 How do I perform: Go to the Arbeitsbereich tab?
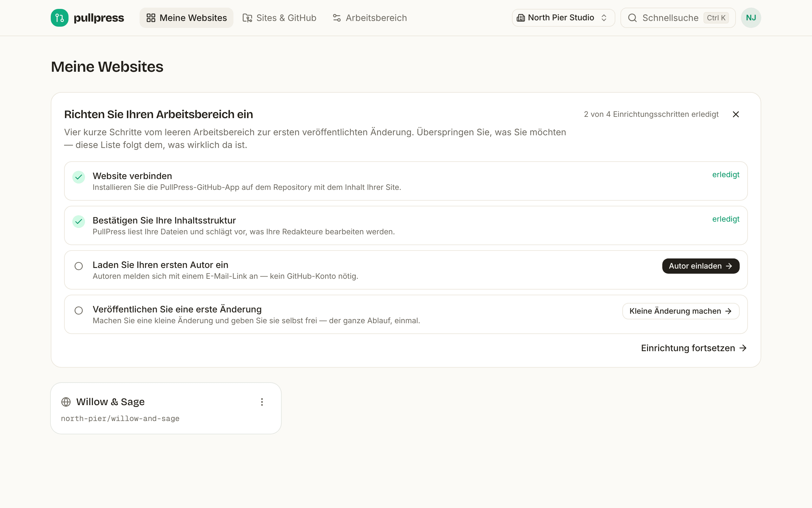point(370,18)
